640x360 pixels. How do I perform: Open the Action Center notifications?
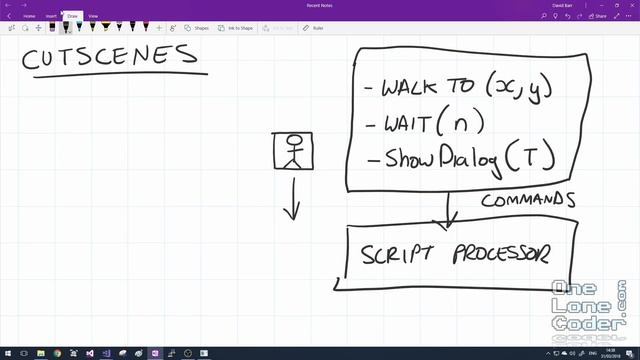(630, 353)
